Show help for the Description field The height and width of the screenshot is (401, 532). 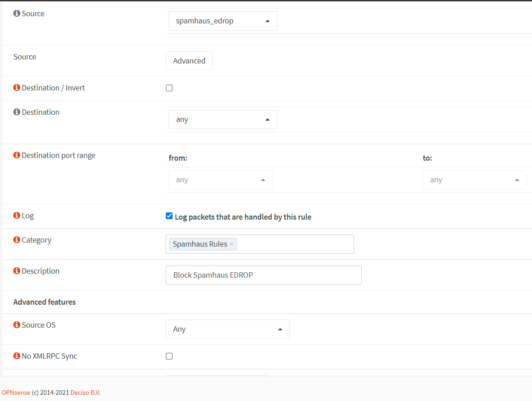17,271
